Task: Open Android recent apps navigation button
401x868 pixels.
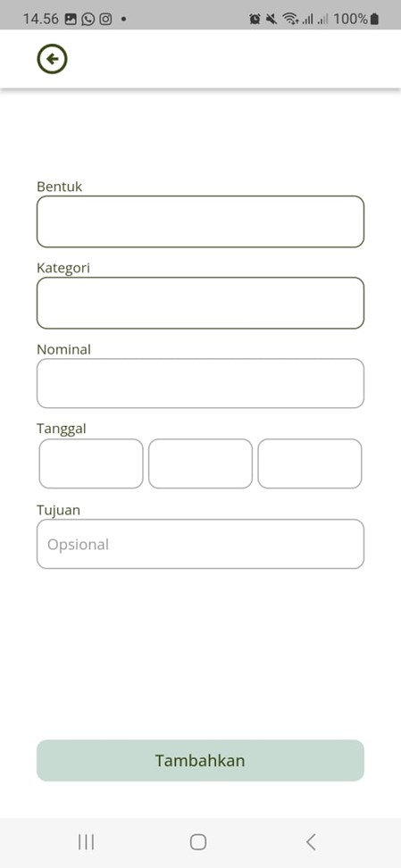Action: click(x=86, y=842)
